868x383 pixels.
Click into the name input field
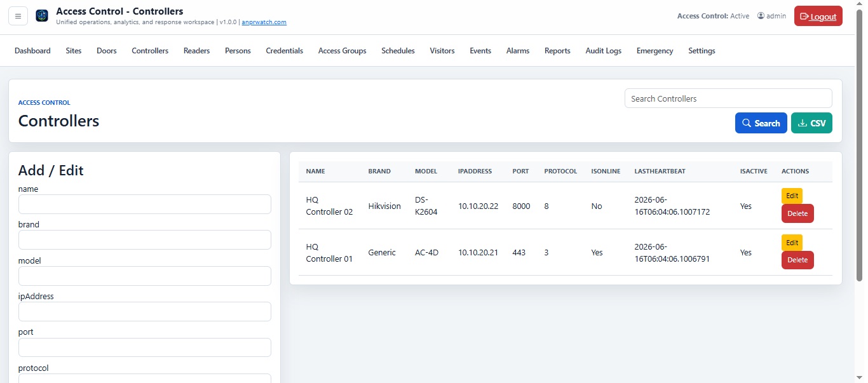coord(145,204)
